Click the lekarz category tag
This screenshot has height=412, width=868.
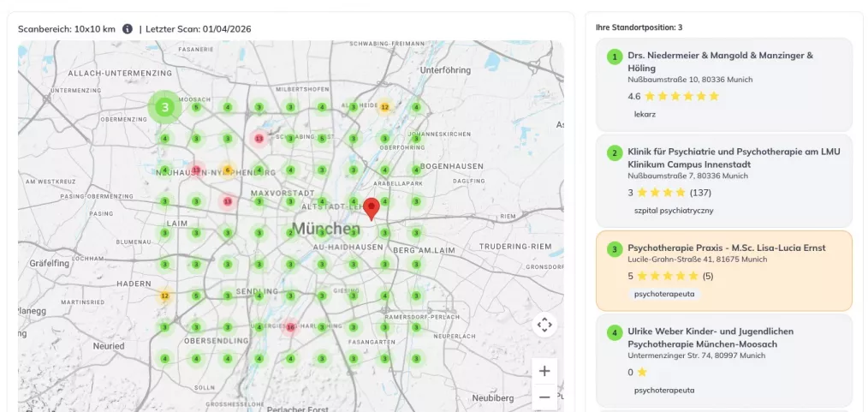(x=645, y=114)
